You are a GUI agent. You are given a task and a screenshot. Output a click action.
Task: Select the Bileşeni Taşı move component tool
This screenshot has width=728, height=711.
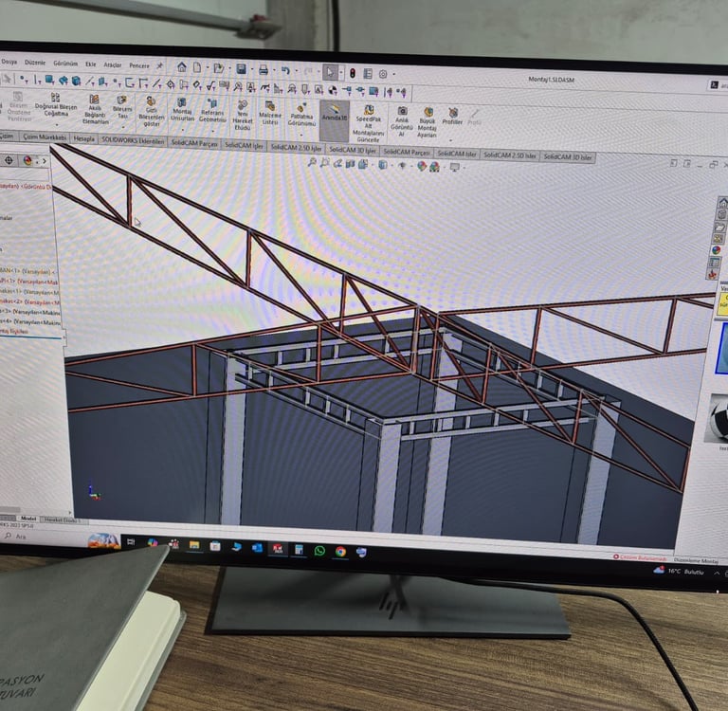pyautogui.click(x=122, y=107)
